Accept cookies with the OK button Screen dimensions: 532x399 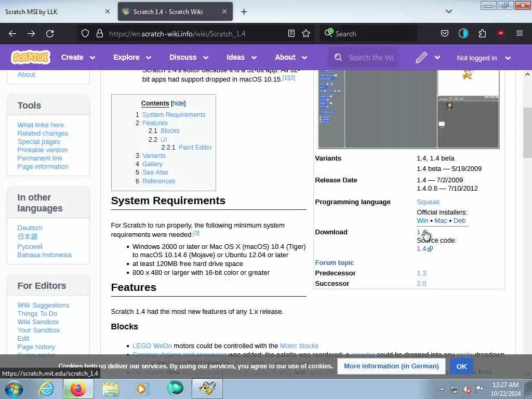461,366
